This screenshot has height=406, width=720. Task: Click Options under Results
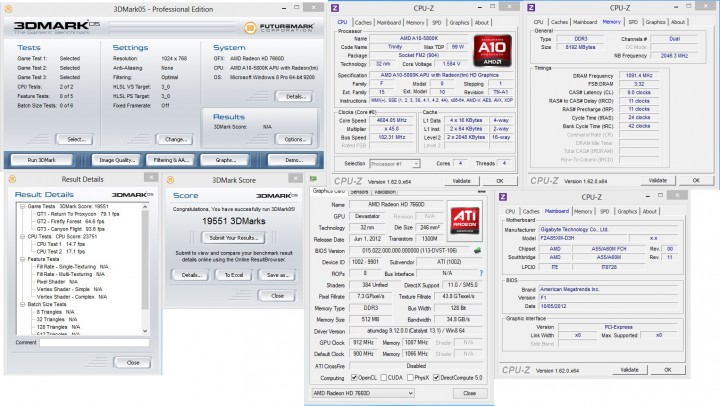point(294,139)
